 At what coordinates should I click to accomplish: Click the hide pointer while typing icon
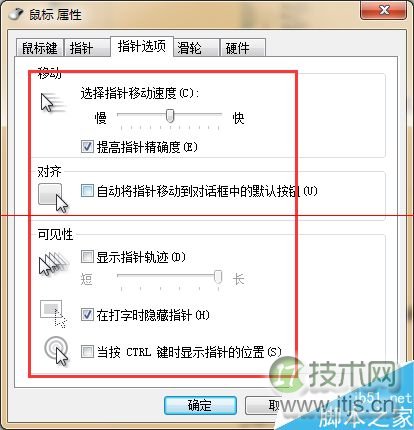[53, 313]
